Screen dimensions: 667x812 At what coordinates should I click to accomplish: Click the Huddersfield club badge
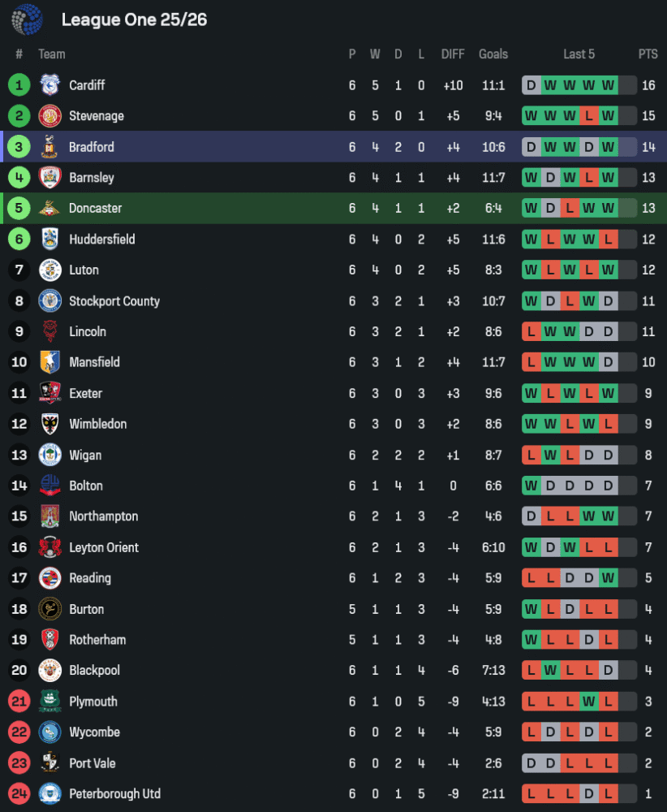50,240
